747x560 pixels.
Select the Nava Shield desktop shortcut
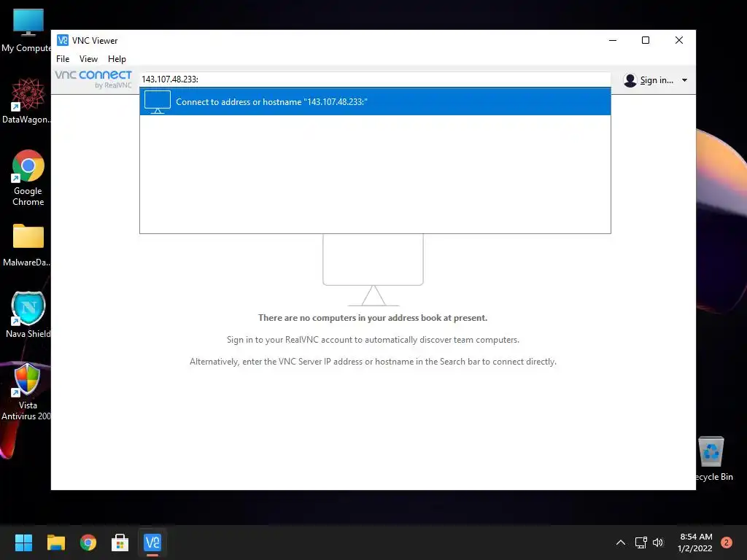pos(28,315)
